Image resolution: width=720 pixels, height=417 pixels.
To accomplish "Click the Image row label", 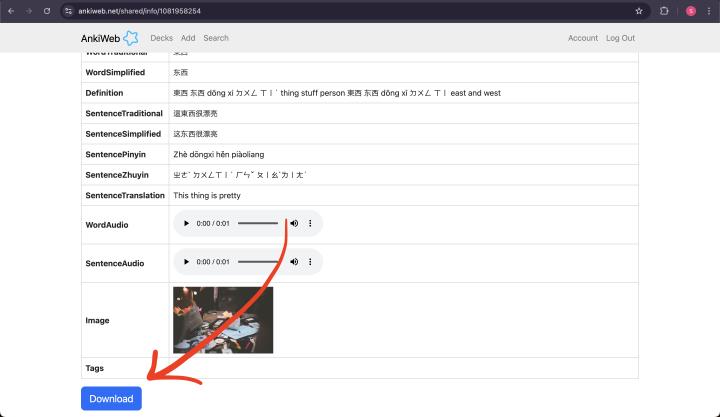I will (97, 321).
